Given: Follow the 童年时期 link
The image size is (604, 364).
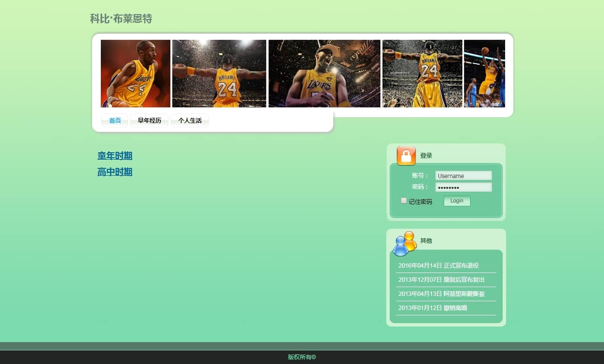Looking at the screenshot, I should point(115,156).
